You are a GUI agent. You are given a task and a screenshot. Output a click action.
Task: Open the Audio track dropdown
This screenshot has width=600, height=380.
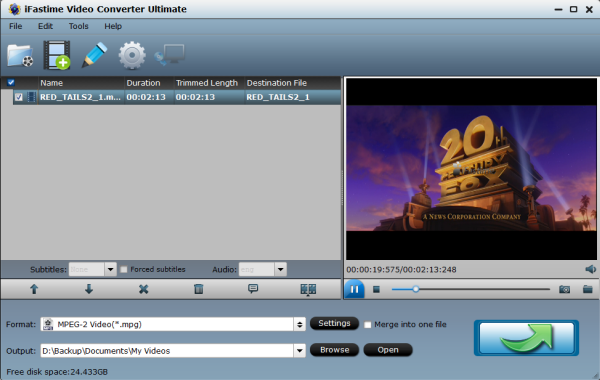(x=280, y=269)
